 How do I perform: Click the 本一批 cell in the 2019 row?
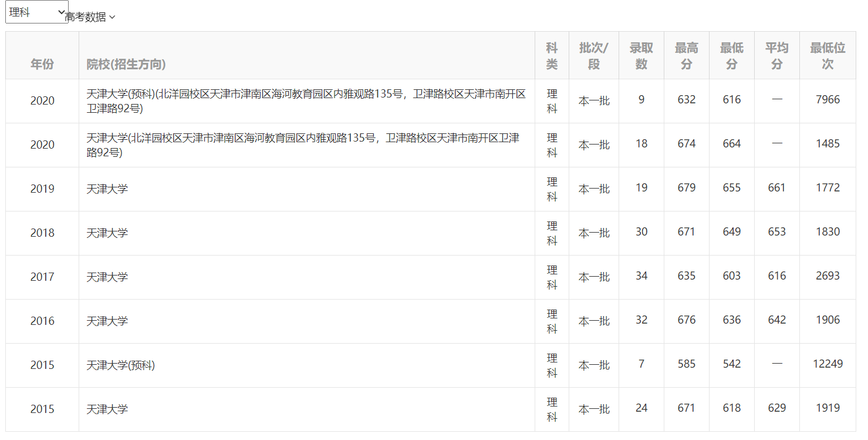tap(594, 189)
